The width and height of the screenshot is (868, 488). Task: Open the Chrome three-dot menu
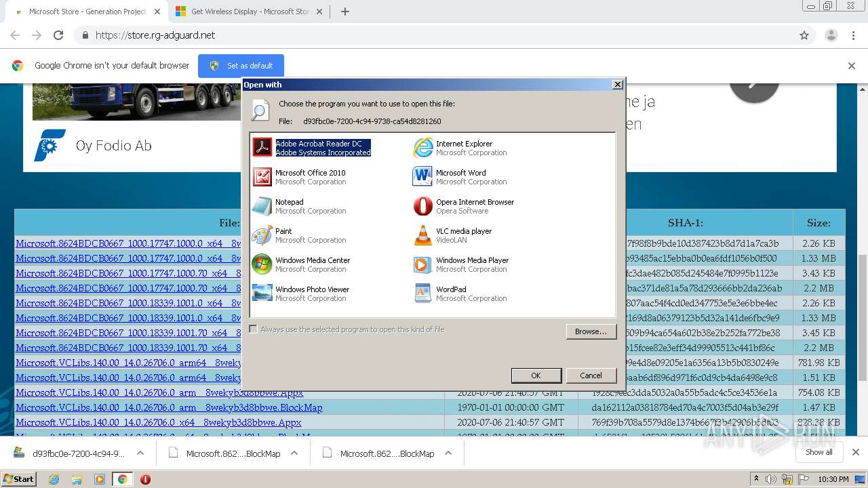click(853, 35)
